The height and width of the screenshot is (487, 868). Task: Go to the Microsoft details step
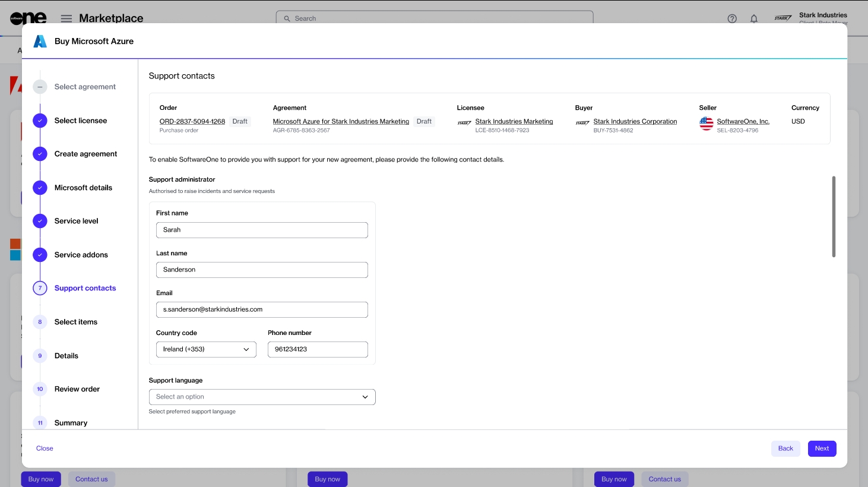point(83,188)
